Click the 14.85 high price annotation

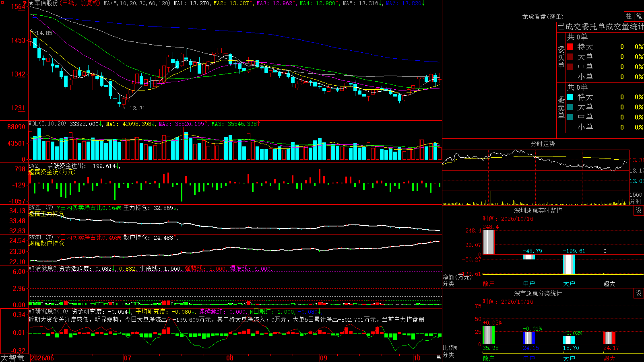44,33
